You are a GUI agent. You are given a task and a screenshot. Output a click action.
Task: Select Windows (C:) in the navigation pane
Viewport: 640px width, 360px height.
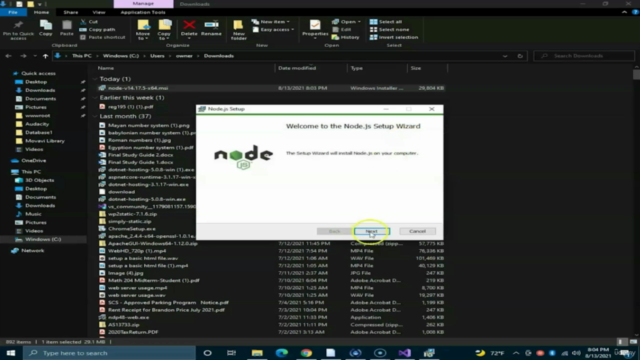tap(43, 239)
